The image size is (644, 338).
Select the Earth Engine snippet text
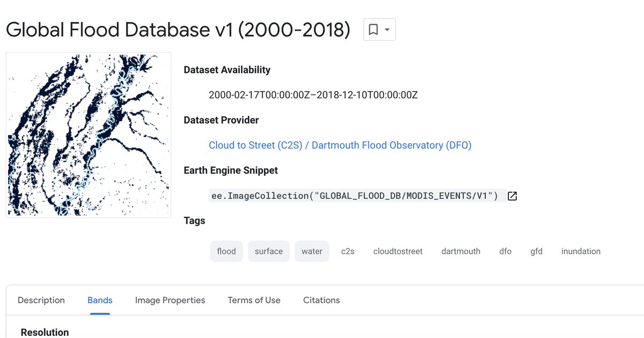(x=354, y=196)
